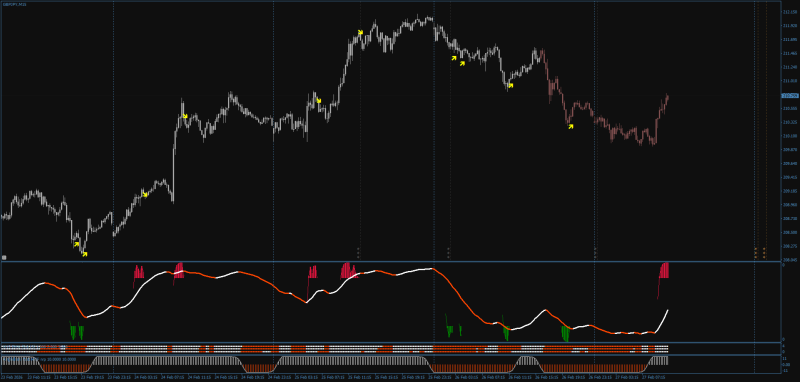
Task: Click the 23 Feb 23:15 time label
Action: pyautogui.click(x=119, y=377)
